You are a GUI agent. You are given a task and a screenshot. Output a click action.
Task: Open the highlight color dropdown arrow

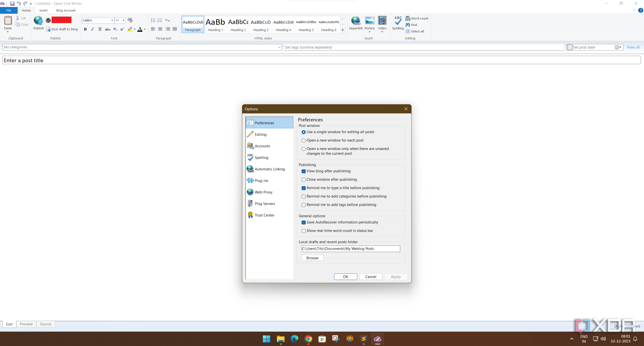tap(135, 29)
